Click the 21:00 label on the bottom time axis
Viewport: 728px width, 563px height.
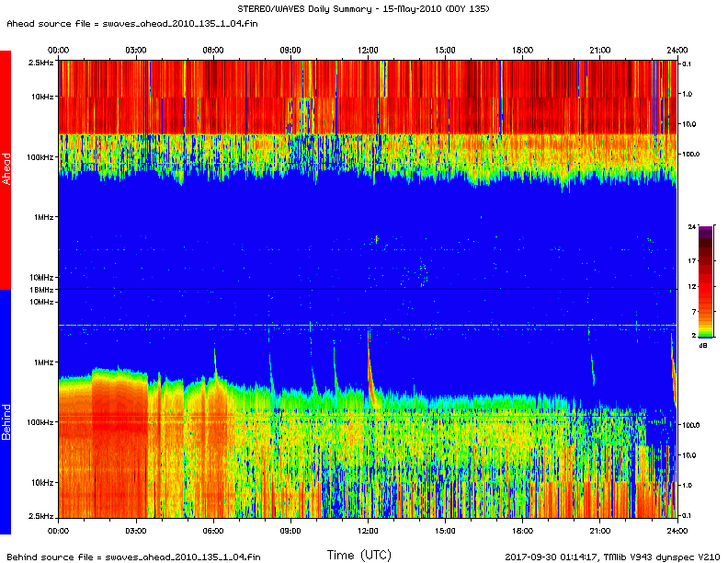(x=599, y=531)
